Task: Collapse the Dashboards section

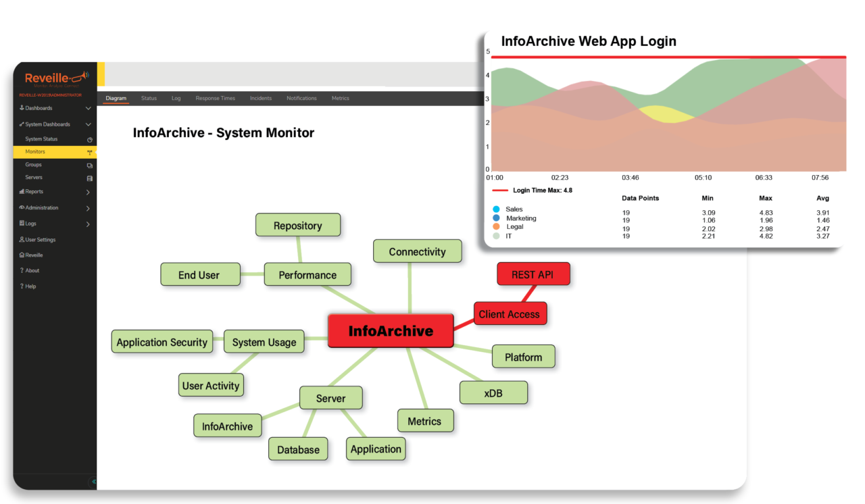Action: (89, 108)
